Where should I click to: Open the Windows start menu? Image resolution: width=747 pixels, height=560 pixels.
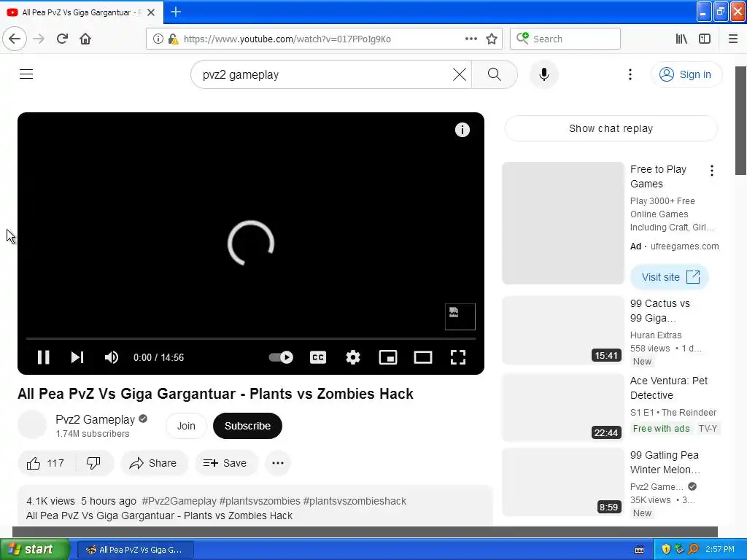(x=34, y=550)
